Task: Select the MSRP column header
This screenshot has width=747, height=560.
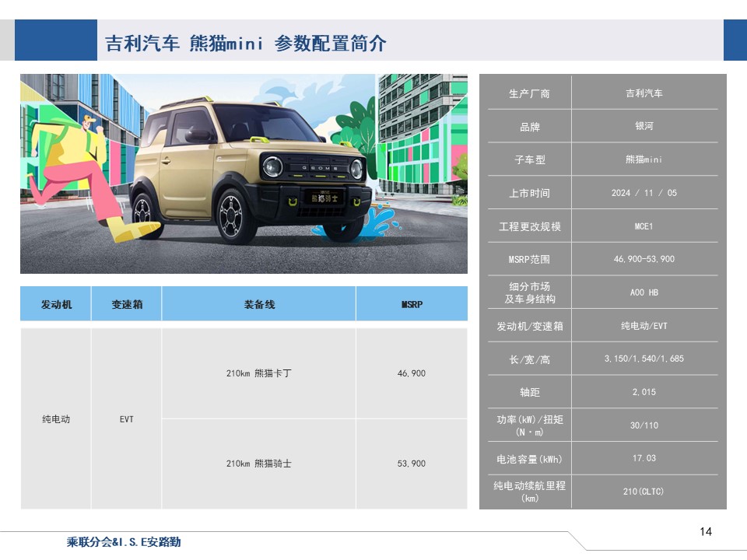Action: click(412, 304)
